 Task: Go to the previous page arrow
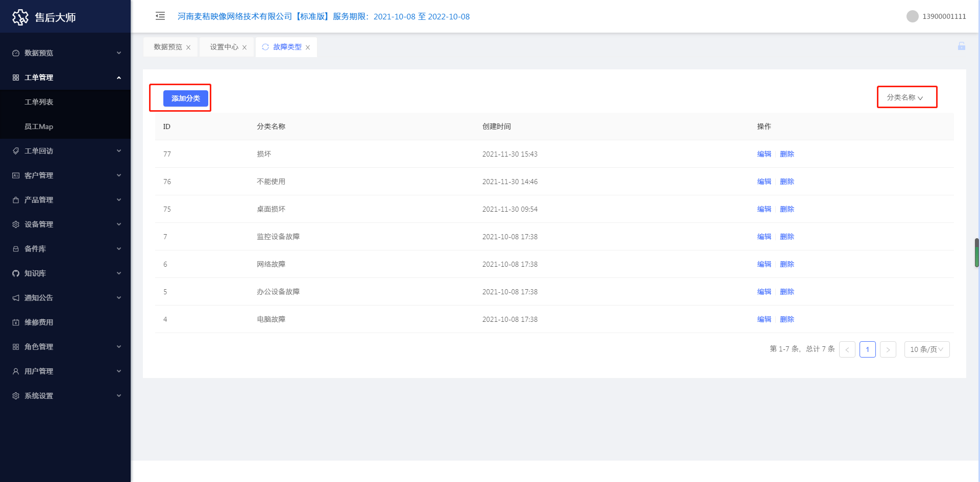point(847,349)
